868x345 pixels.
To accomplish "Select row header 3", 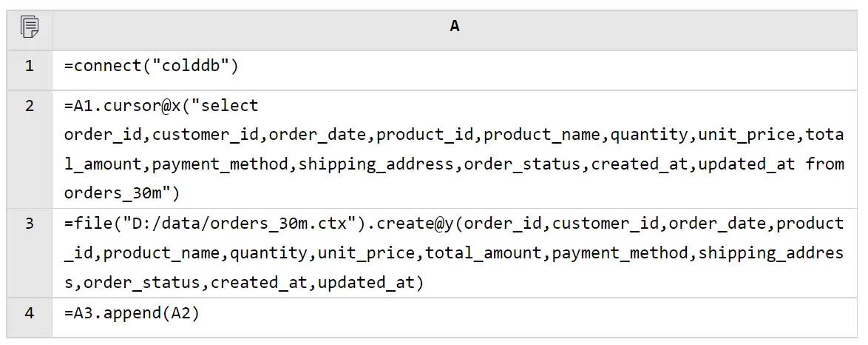I will click(x=30, y=224).
